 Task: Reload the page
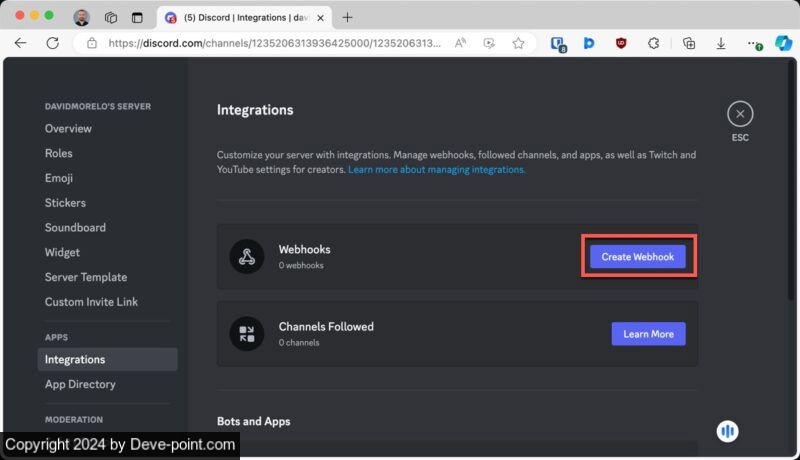(52, 43)
